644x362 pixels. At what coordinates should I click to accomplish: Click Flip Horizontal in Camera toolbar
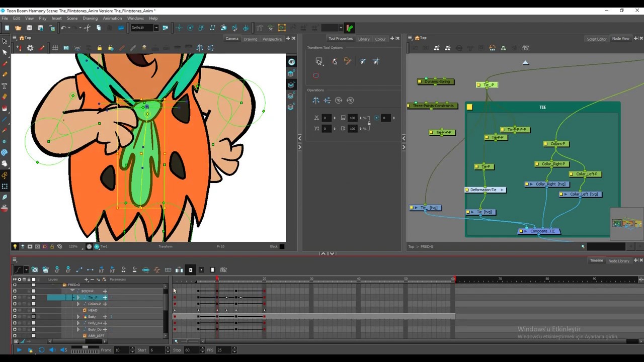coord(200,48)
